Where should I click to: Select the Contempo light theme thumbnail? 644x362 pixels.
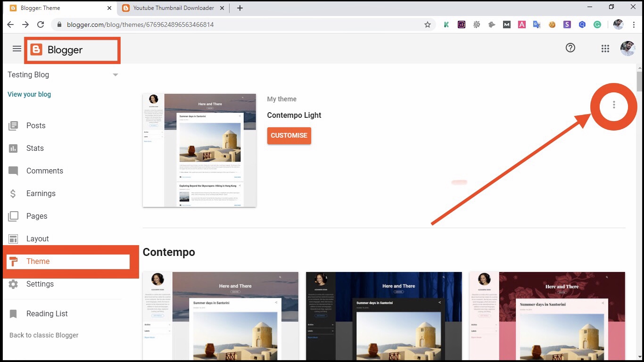point(221,316)
